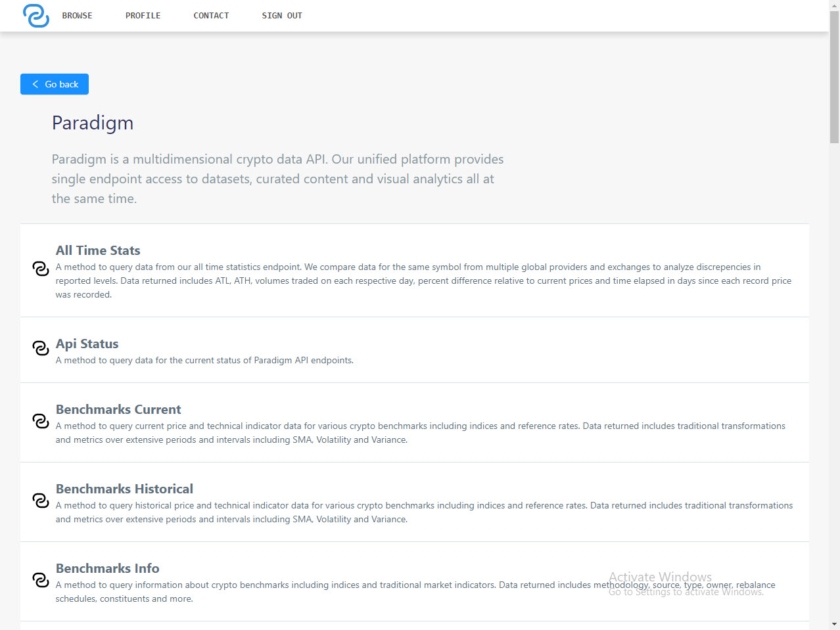Open the Benchmarks Historical endpoint
The image size is (840, 630).
click(x=124, y=489)
